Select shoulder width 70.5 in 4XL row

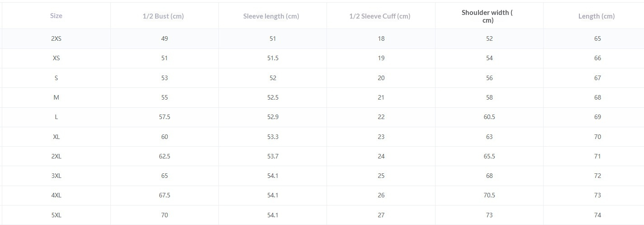489,196
